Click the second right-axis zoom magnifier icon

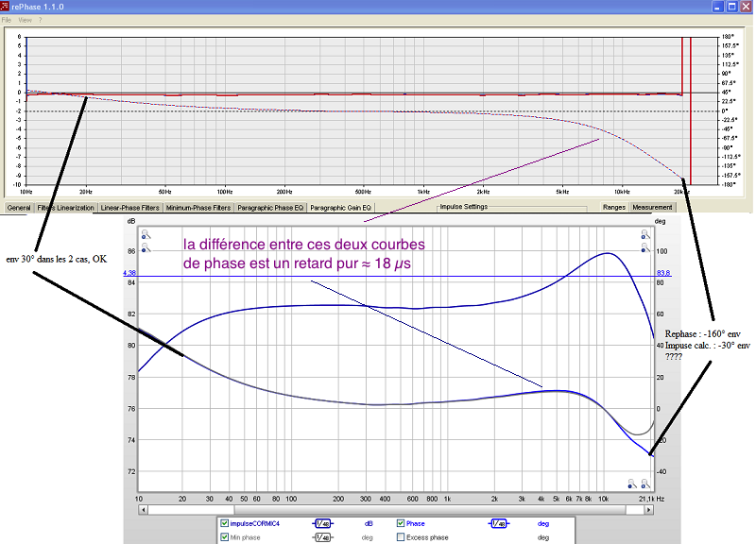pyautogui.click(x=645, y=248)
